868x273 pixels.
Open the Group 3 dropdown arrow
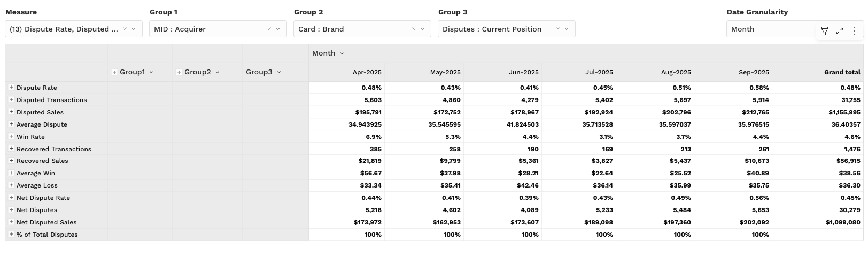(567, 29)
